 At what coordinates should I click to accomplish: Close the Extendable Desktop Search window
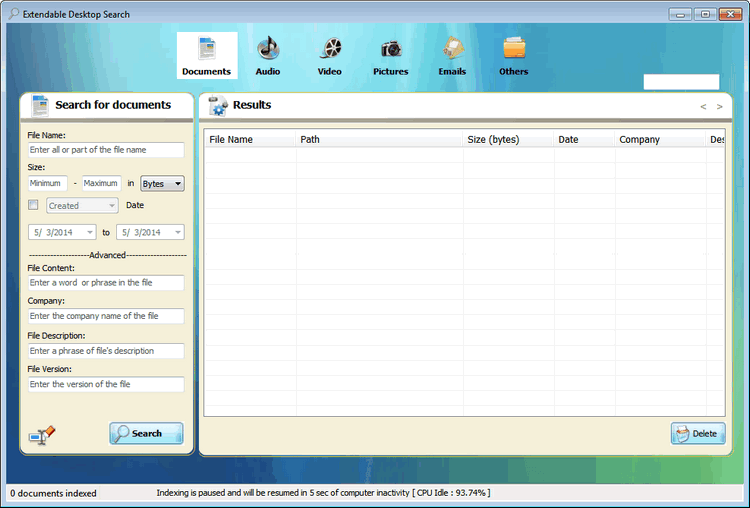pyautogui.click(x=730, y=14)
